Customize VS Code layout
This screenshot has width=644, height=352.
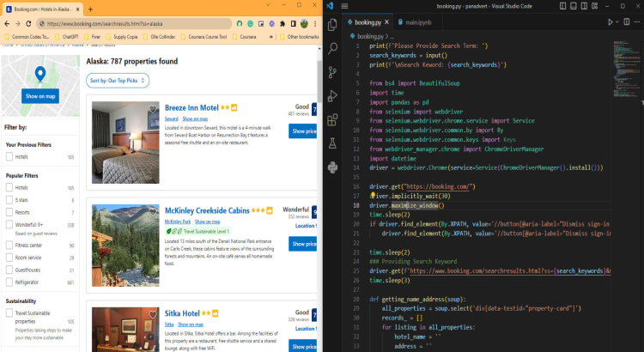pos(595,6)
